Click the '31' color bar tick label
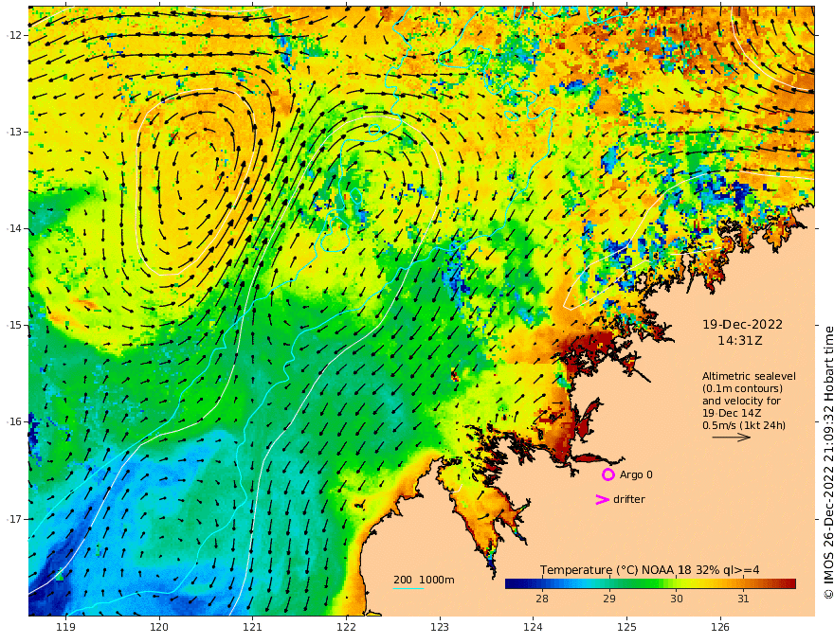 pyautogui.click(x=743, y=599)
